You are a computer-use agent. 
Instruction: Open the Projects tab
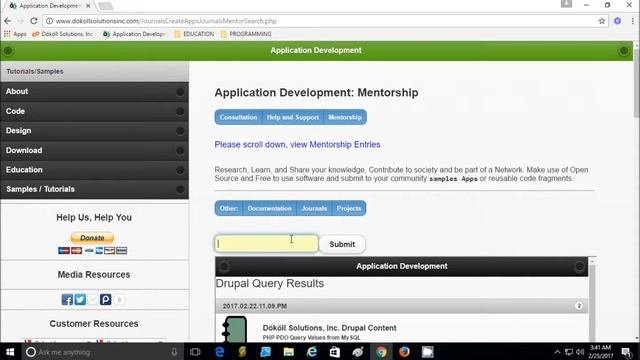349,208
